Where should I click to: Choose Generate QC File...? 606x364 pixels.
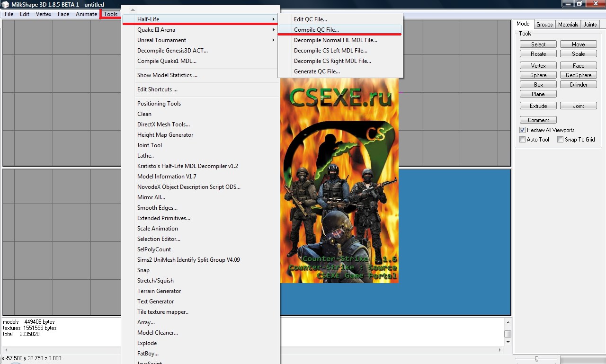pyautogui.click(x=340, y=71)
